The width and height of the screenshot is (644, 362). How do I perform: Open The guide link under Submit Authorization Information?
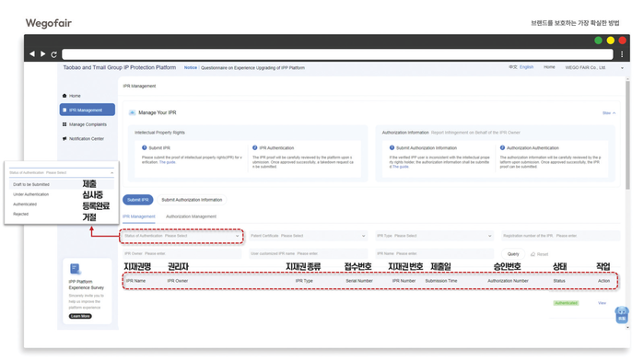pos(401,167)
